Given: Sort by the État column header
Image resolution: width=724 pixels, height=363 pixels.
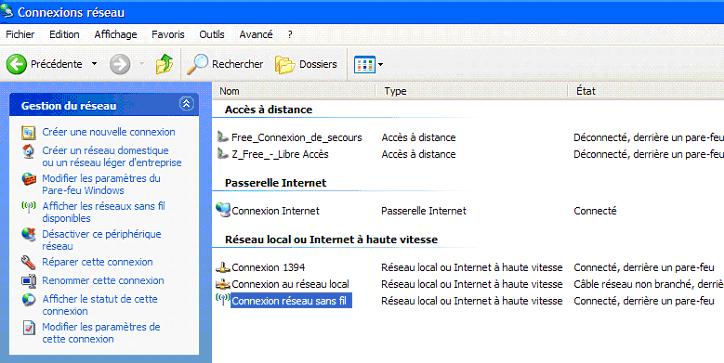Looking at the screenshot, I should [x=646, y=91].
